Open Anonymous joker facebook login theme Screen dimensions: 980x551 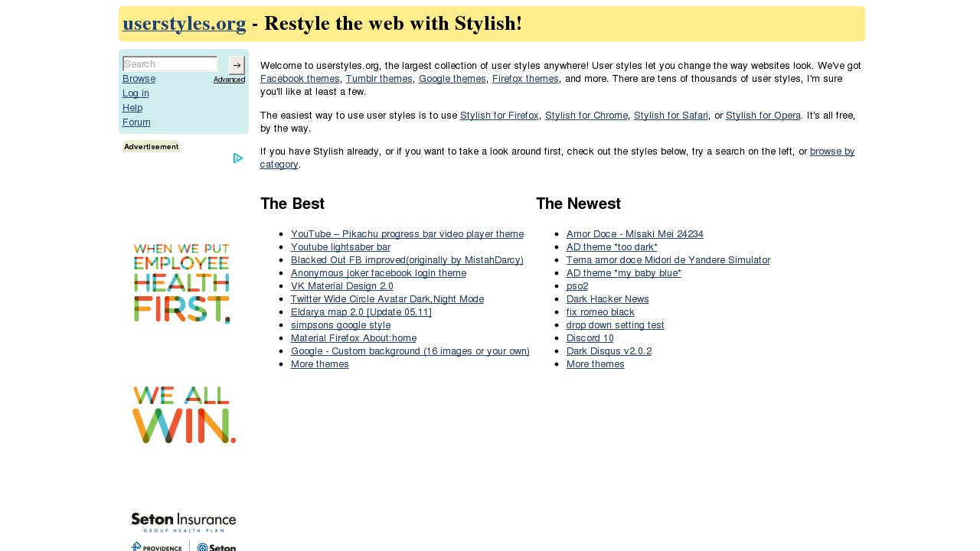(x=378, y=273)
